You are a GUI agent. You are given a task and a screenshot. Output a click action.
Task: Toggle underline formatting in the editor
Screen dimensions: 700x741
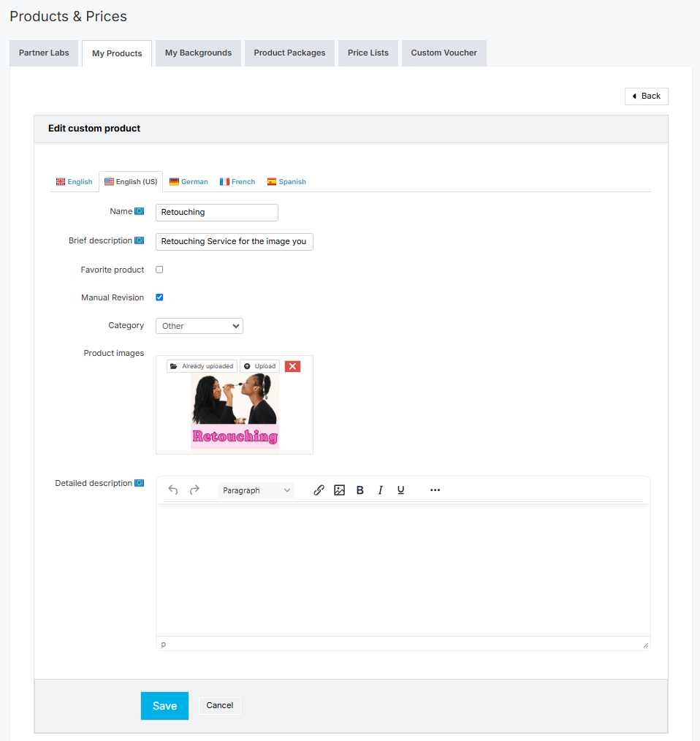(x=401, y=490)
